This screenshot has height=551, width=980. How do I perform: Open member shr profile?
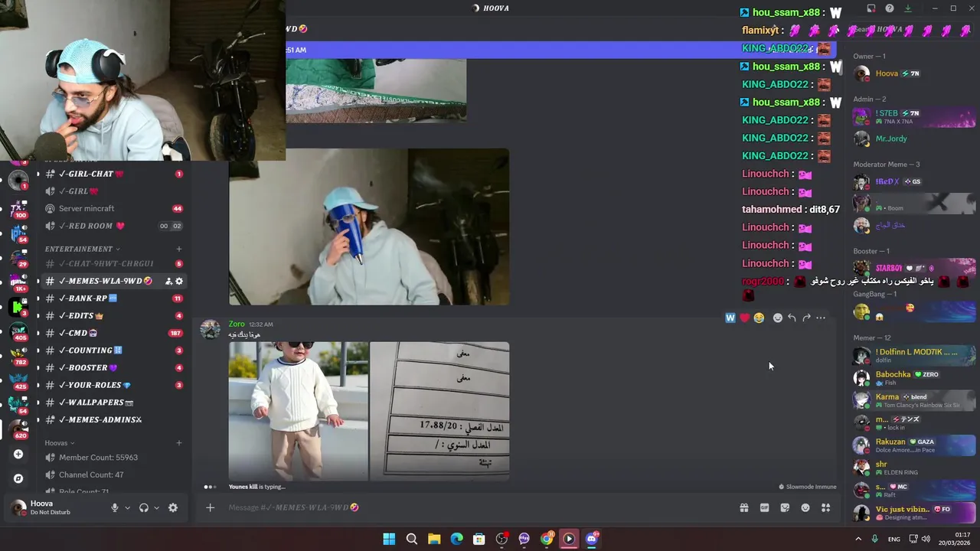[914, 467]
